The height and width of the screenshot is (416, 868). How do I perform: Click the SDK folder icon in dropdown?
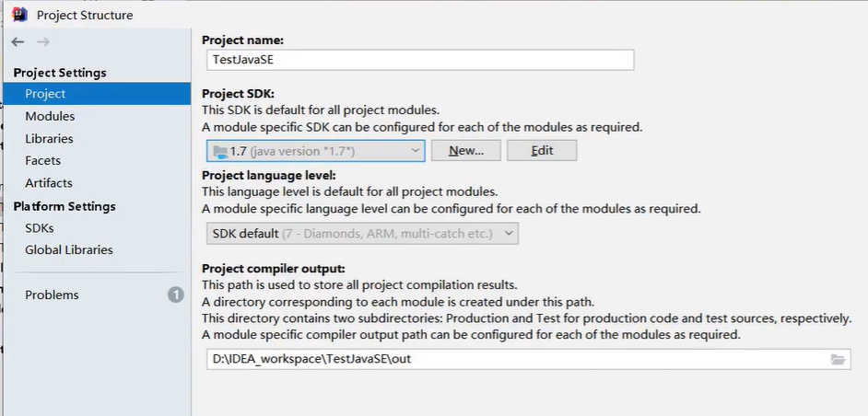click(x=219, y=151)
